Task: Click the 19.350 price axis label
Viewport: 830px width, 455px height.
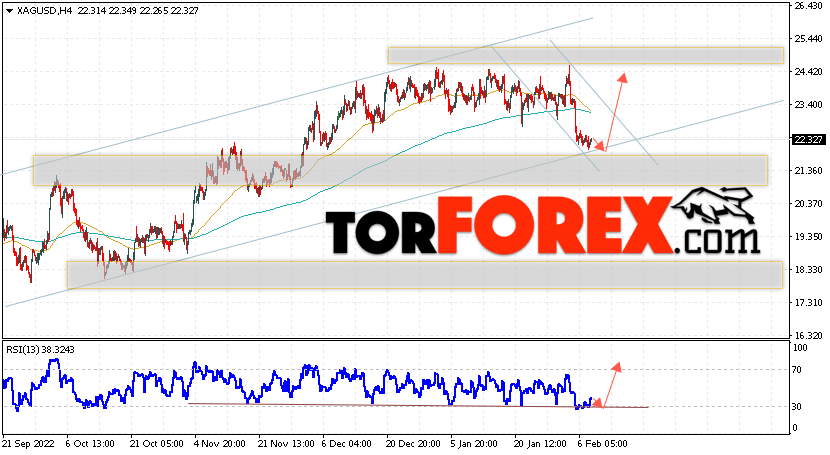Action: coord(808,237)
